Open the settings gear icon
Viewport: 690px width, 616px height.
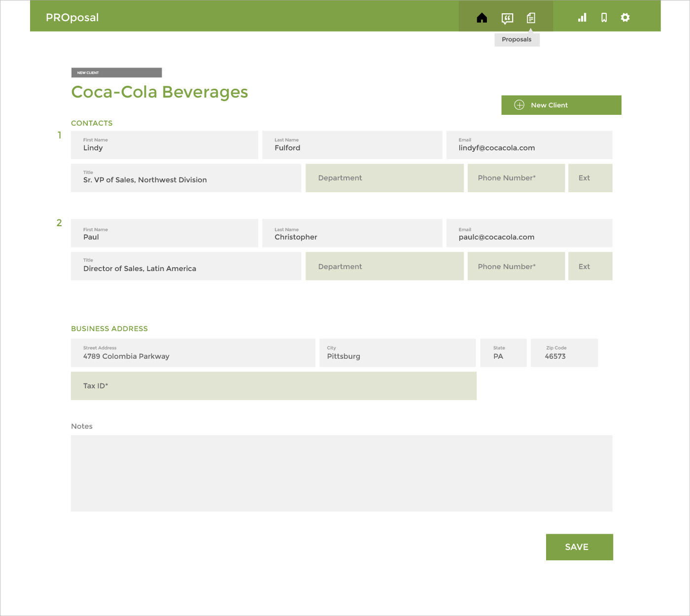(x=625, y=18)
